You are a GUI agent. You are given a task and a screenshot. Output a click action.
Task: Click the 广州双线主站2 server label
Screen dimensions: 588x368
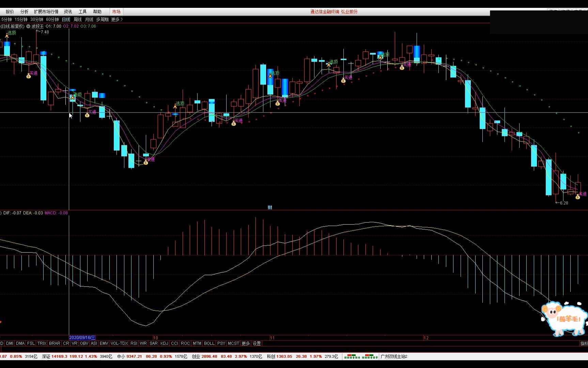[394, 356]
